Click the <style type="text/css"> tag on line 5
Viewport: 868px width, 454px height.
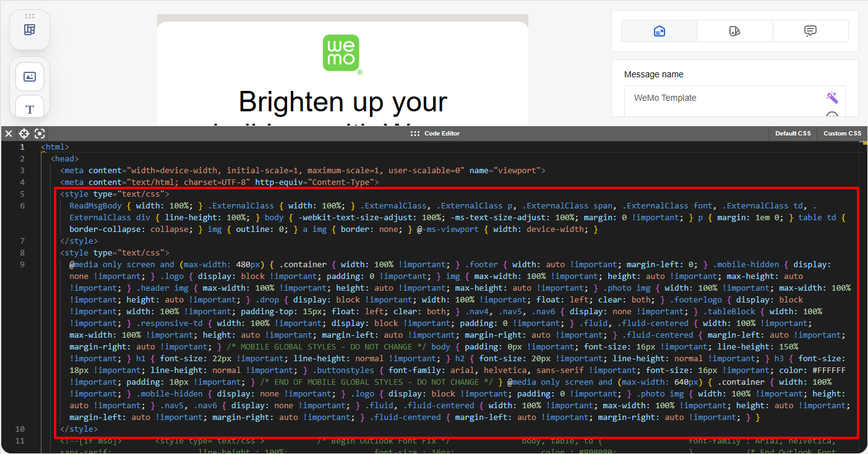point(114,194)
